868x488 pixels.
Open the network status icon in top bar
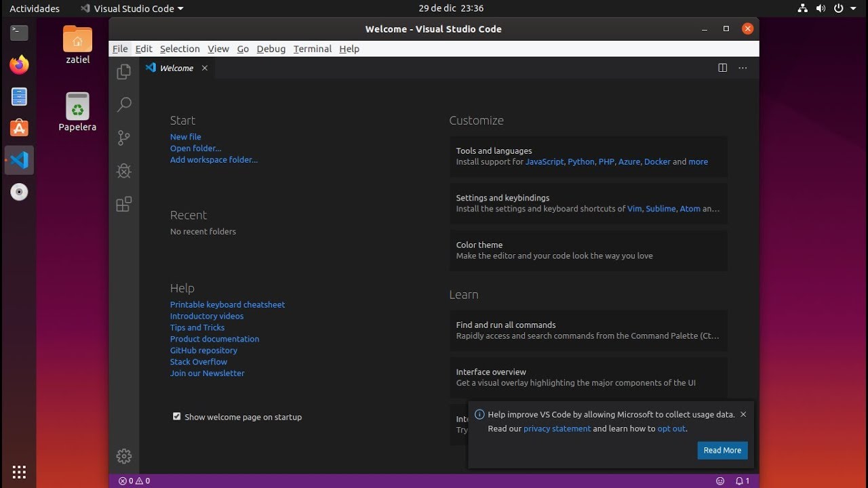pyautogui.click(x=803, y=9)
